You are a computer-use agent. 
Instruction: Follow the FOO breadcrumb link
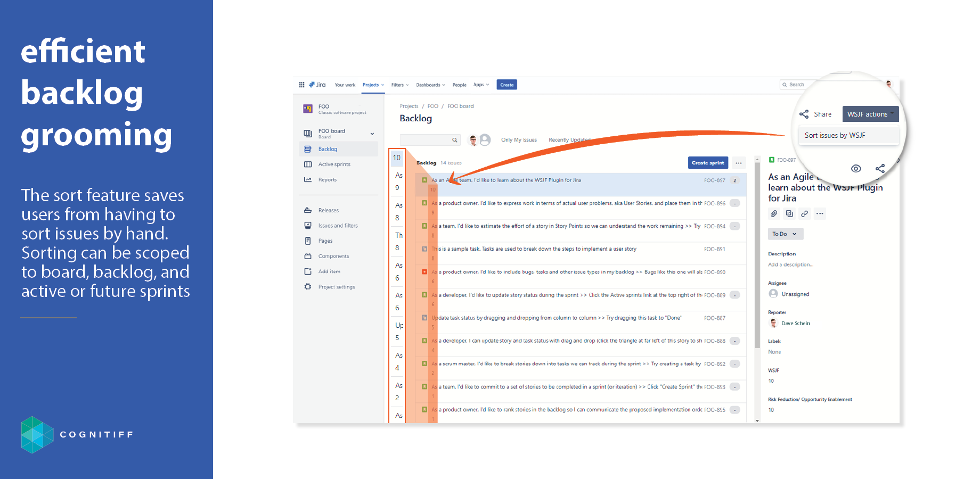[433, 106]
